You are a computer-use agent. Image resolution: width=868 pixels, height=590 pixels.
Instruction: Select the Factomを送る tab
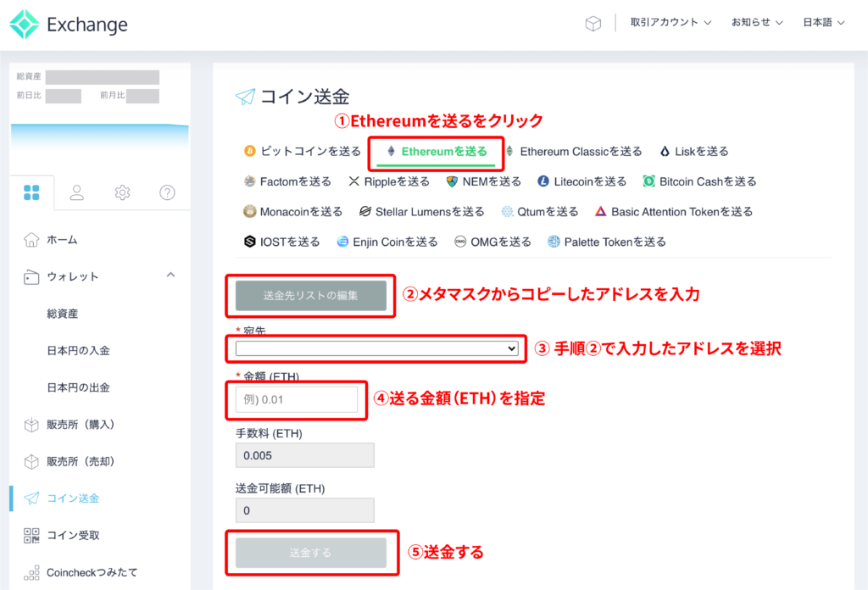[287, 181]
